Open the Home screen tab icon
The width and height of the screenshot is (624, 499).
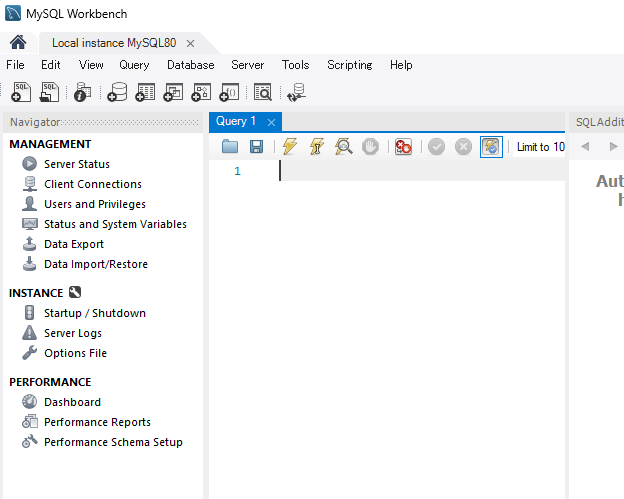tap(18, 42)
